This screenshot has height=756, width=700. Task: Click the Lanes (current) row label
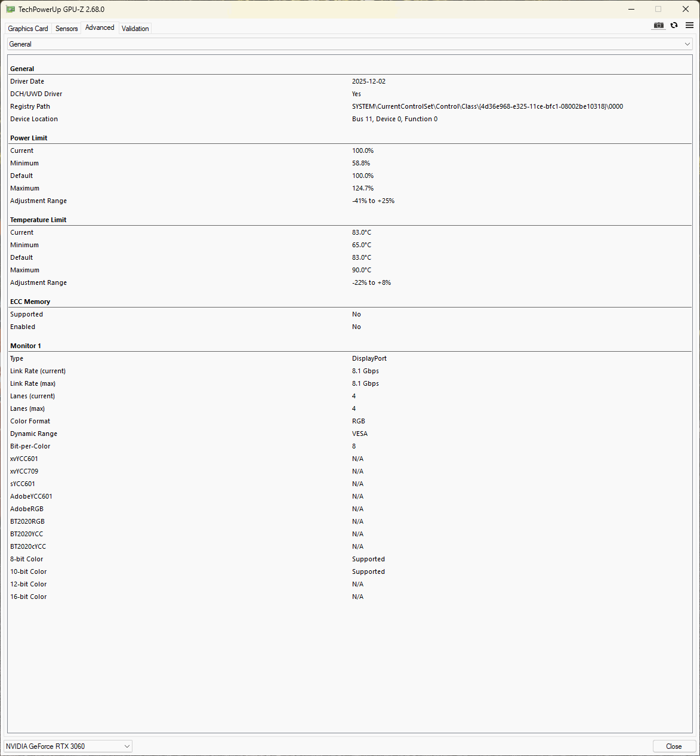pos(32,396)
